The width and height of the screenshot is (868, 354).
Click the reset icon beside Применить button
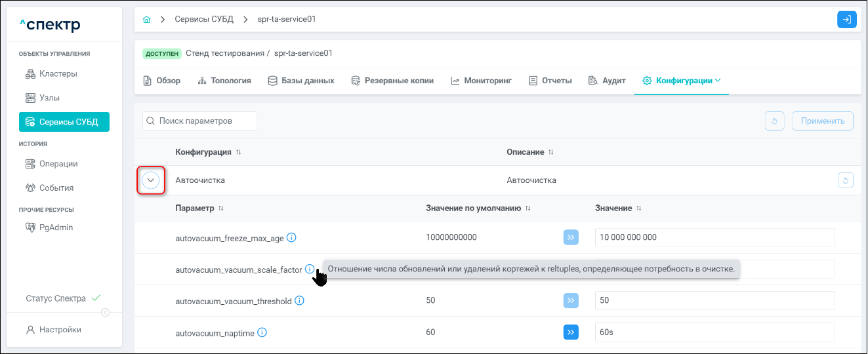point(774,121)
